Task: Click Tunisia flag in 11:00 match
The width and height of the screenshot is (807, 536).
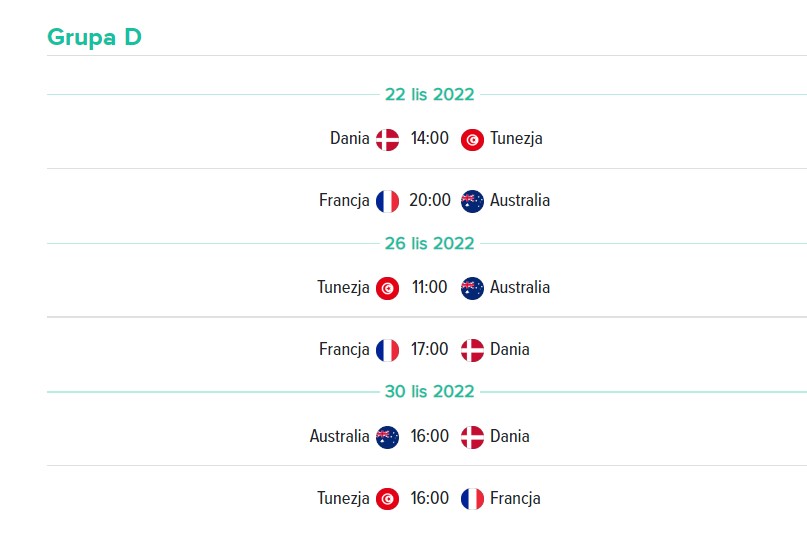Action: 387,288
